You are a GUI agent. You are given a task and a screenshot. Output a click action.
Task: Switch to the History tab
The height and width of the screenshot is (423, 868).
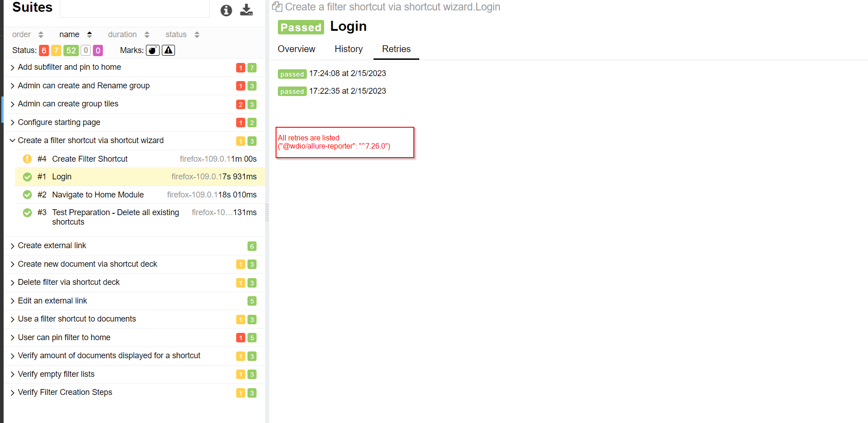click(349, 49)
